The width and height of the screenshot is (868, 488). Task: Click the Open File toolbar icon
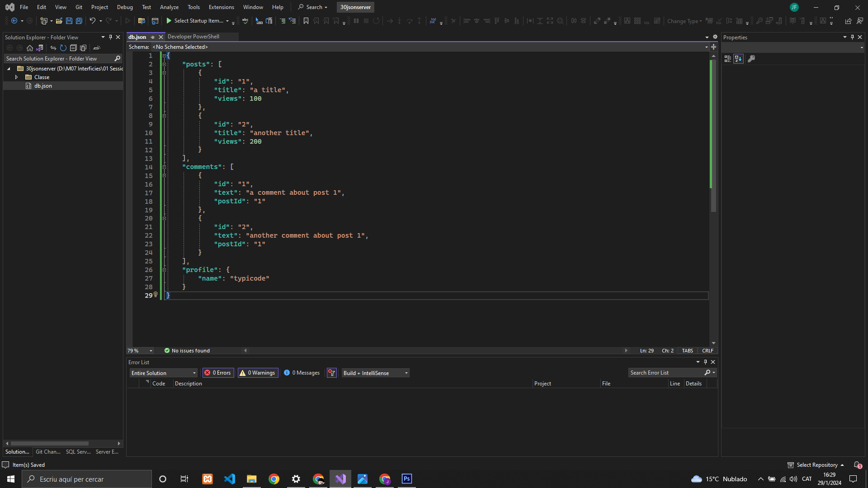[59, 21]
